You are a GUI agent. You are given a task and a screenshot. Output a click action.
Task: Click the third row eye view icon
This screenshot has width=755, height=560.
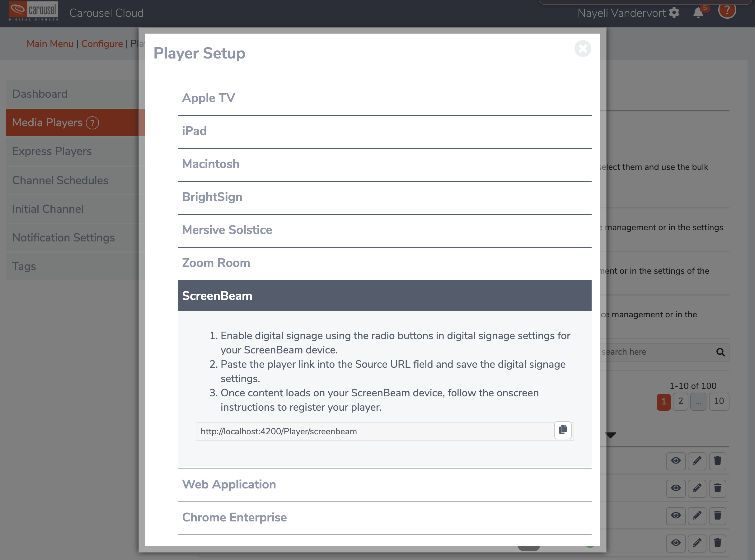[x=676, y=516]
